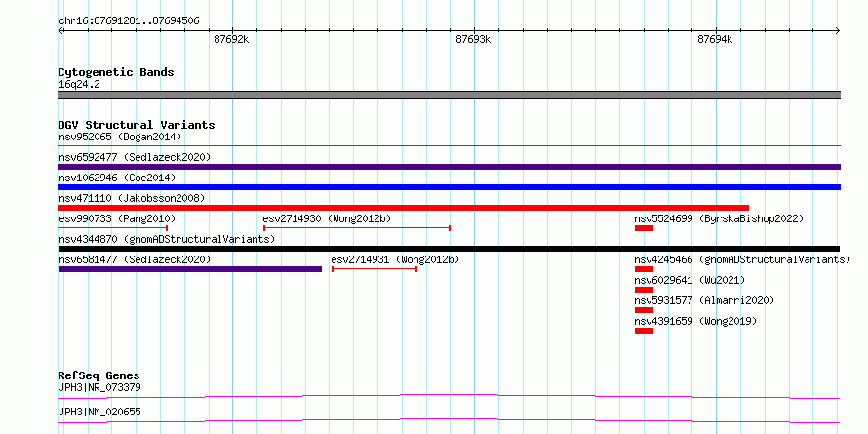Open the nsv1062946 (Coe2014) label

(117, 178)
